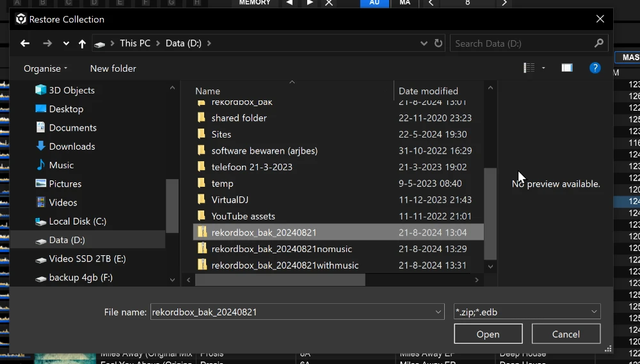Click the Open button
This screenshot has width=640, height=364.
point(488,334)
